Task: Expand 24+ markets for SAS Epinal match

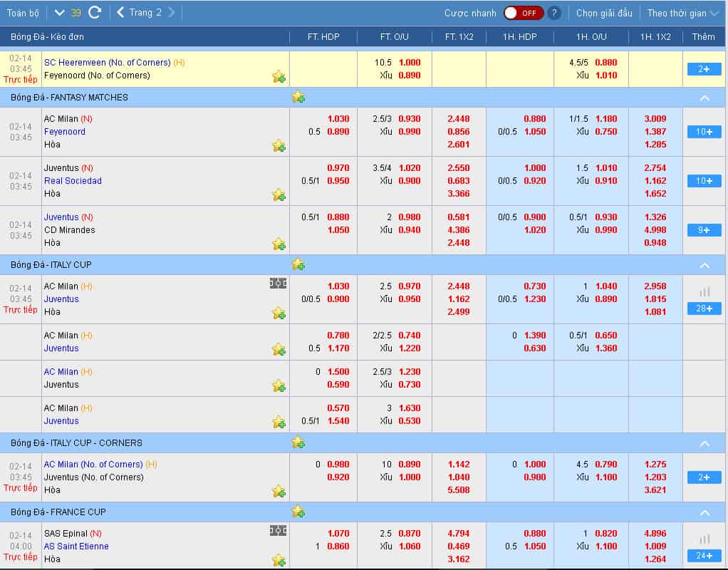Action: pos(704,555)
